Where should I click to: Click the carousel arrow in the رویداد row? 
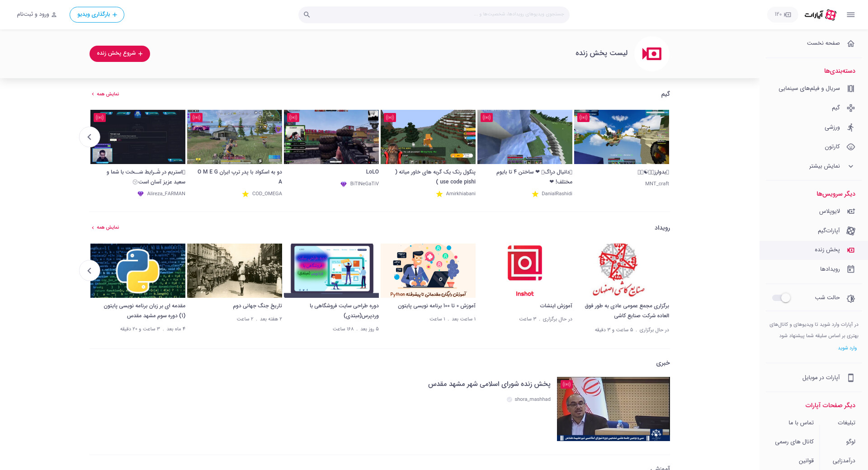pos(90,271)
